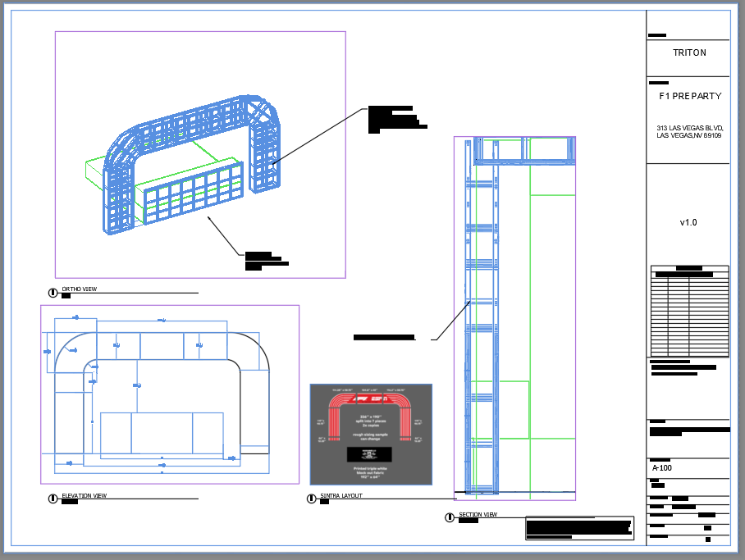
Task: Select the ELEVATION VIEW label
Action: 84,495
